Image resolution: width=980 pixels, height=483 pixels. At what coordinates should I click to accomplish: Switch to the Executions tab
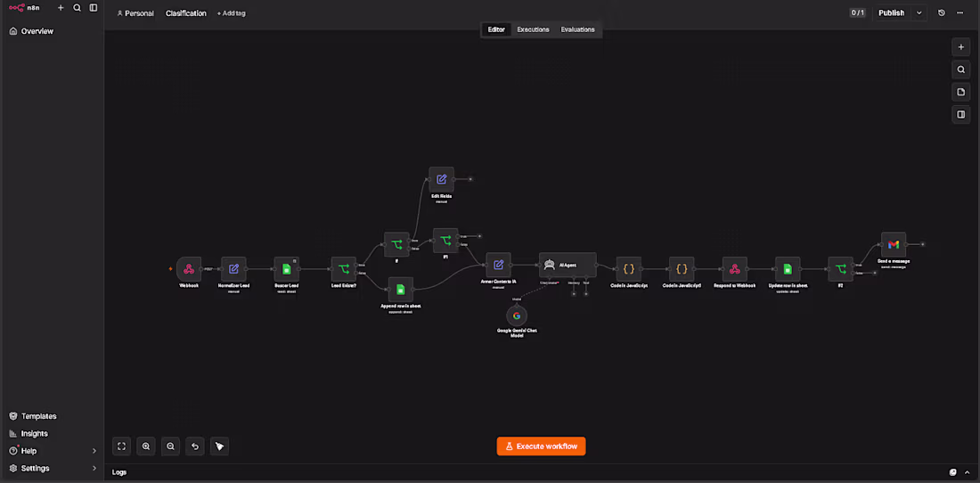[533, 29]
